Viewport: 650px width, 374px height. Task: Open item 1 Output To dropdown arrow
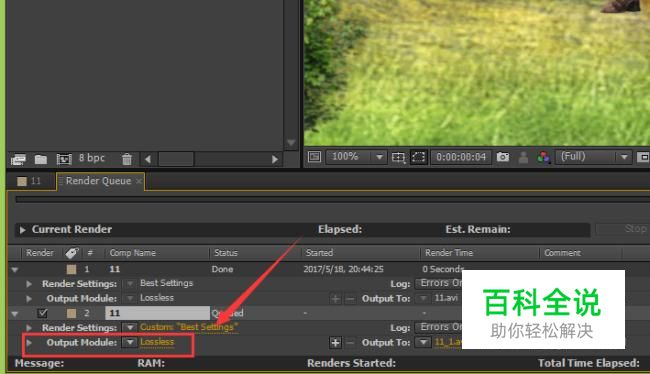[423, 298]
